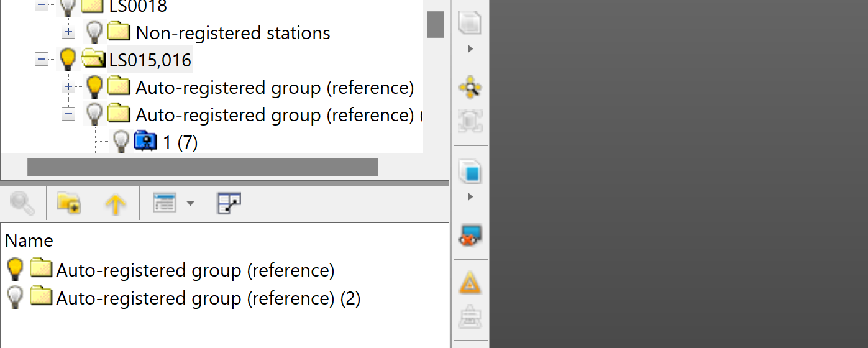Image resolution: width=868 pixels, height=348 pixels.
Task: Select Auto-registered group (reference) (2) in list
Action: tap(208, 298)
